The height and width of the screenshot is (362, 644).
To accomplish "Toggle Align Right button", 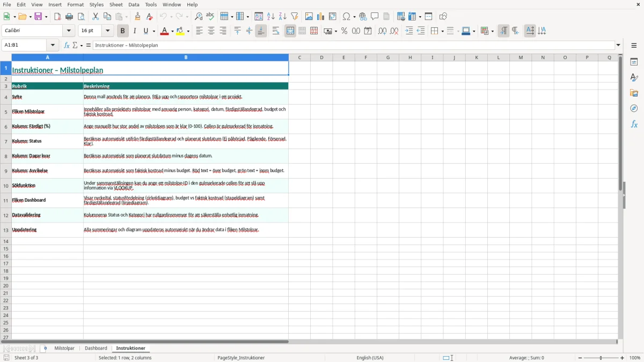I will pyautogui.click(x=223, y=31).
